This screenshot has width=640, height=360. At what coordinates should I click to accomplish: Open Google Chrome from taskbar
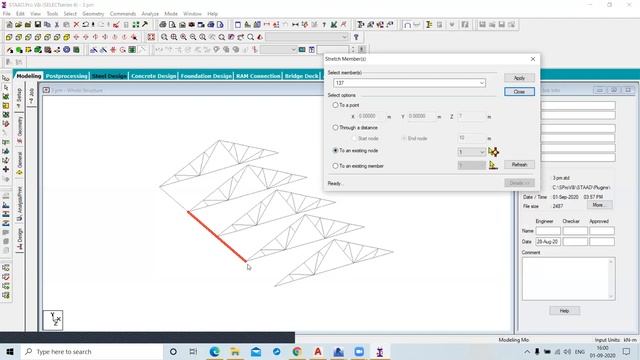click(297, 351)
